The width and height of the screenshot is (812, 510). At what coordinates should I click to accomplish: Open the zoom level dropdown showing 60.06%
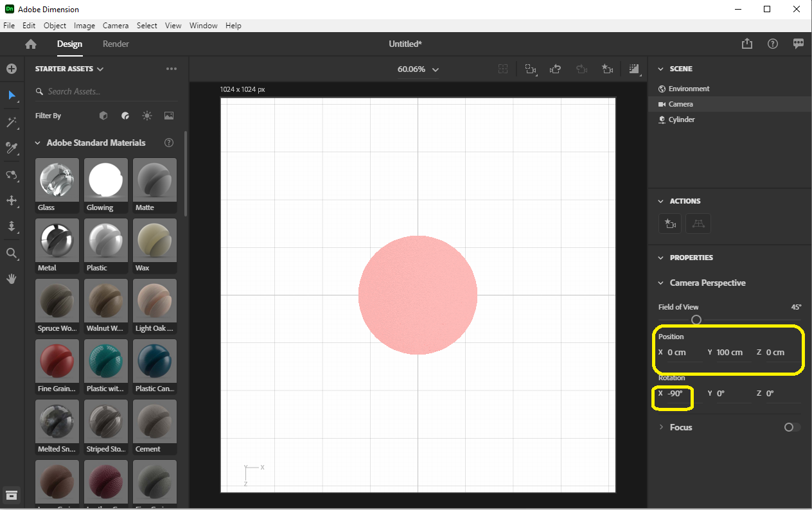pyautogui.click(x=418, y=69)
